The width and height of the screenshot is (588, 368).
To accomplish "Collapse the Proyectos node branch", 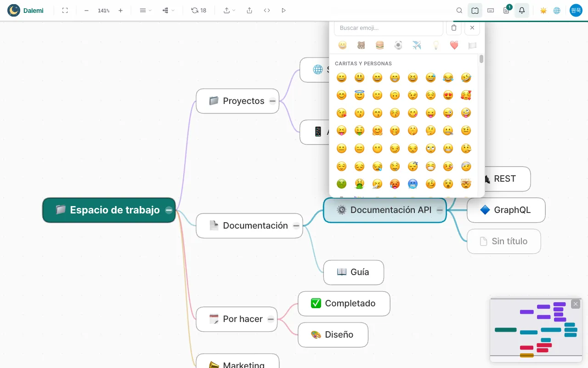I will [x=272, y=101].
